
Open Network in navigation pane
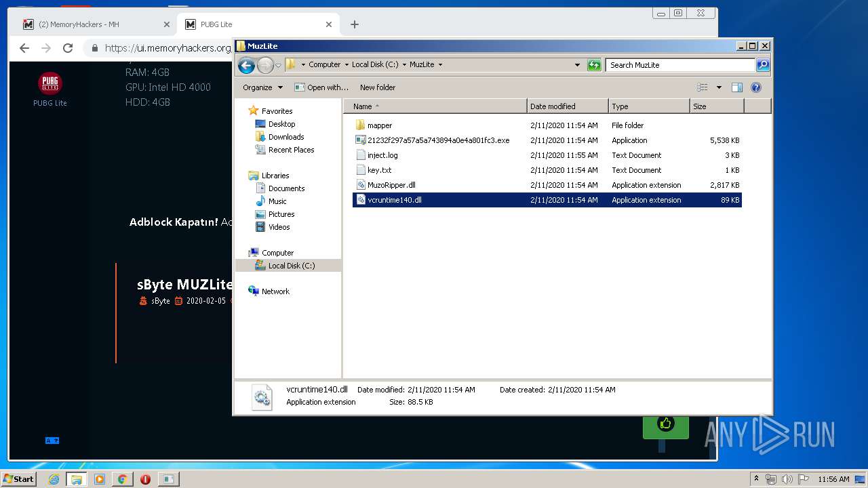click(275, 291)
